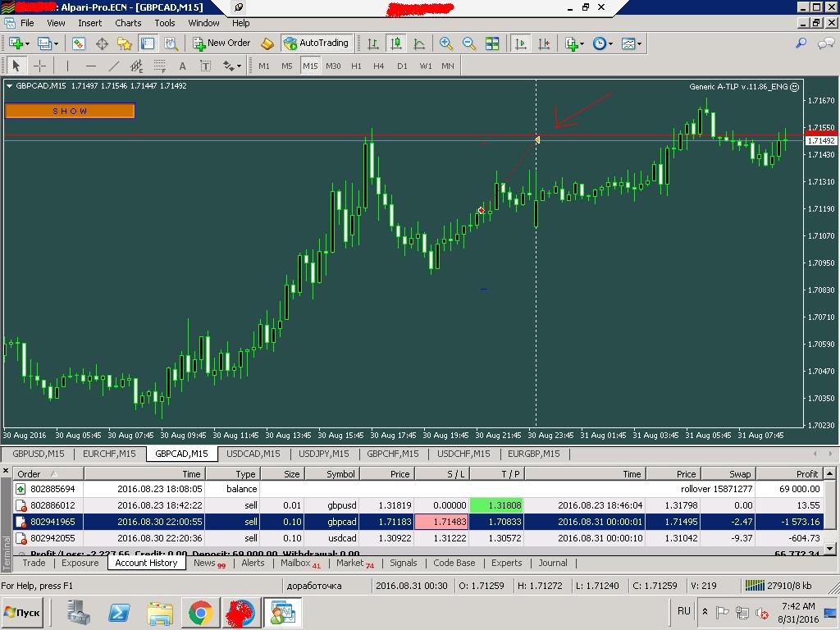Click the Zoom In magnifier icon

point(445,43)
